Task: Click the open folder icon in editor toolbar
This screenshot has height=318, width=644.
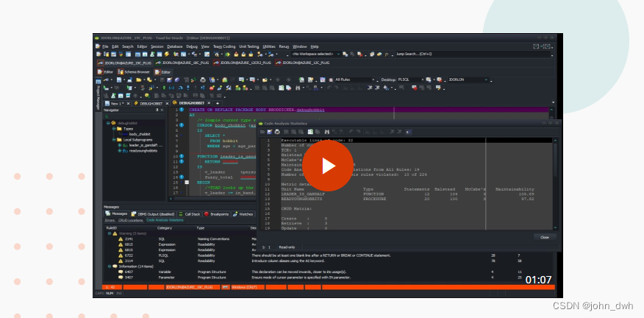Action: [x=139, y=79]
